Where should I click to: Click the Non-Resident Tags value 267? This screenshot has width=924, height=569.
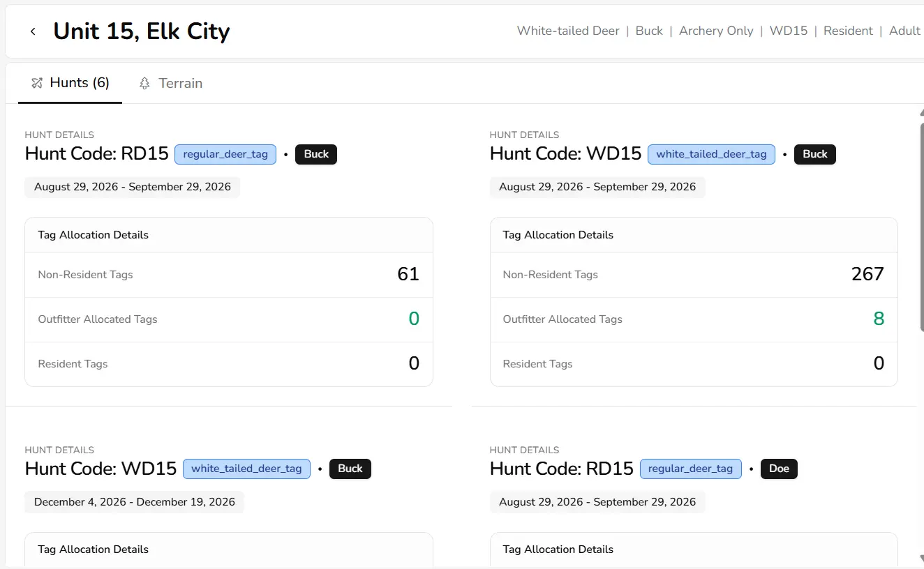tap(867, 274)
